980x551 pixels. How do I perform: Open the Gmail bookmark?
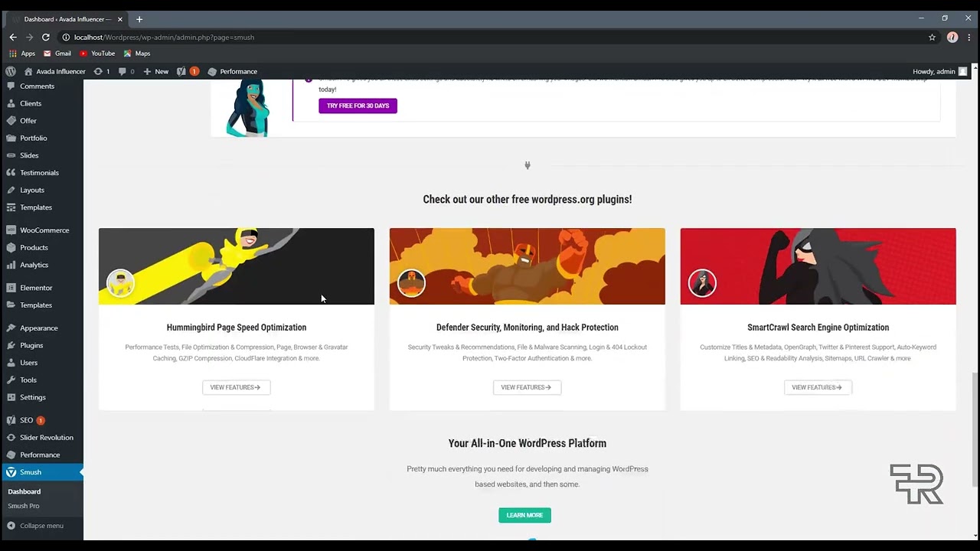point(57,54)
